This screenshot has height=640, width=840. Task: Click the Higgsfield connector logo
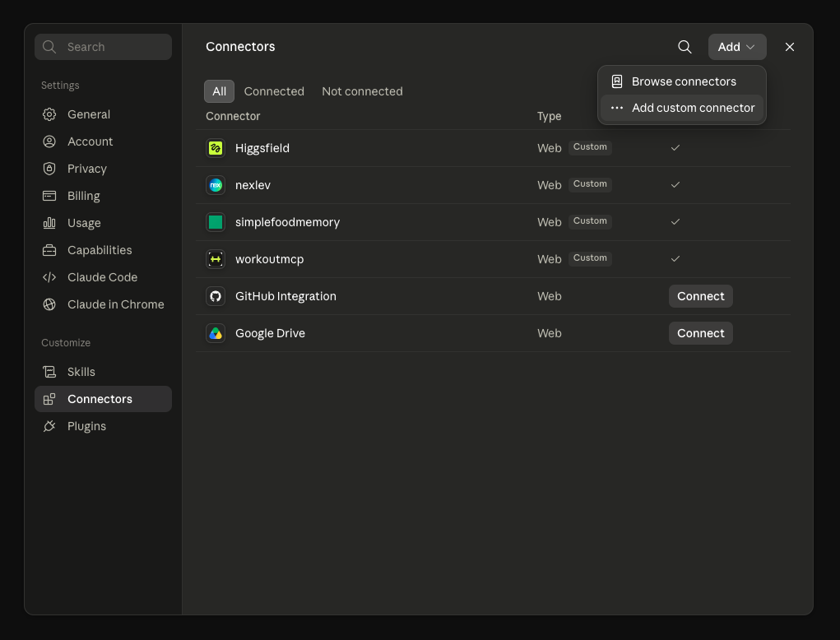tap(216, 148)
